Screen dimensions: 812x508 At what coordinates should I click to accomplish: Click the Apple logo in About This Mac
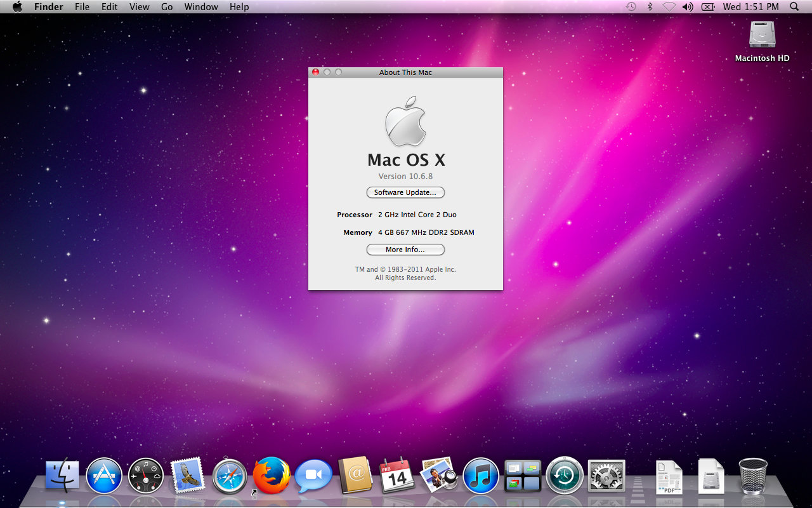click(x=405, y=121)
